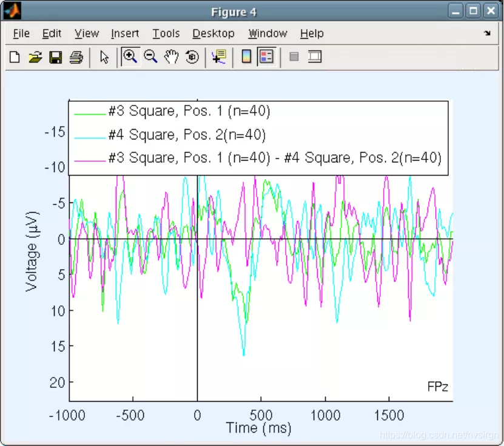Click the magenta difference legend entry
Viewport: 504px width, 446px height.
click(x=275, y=158)
